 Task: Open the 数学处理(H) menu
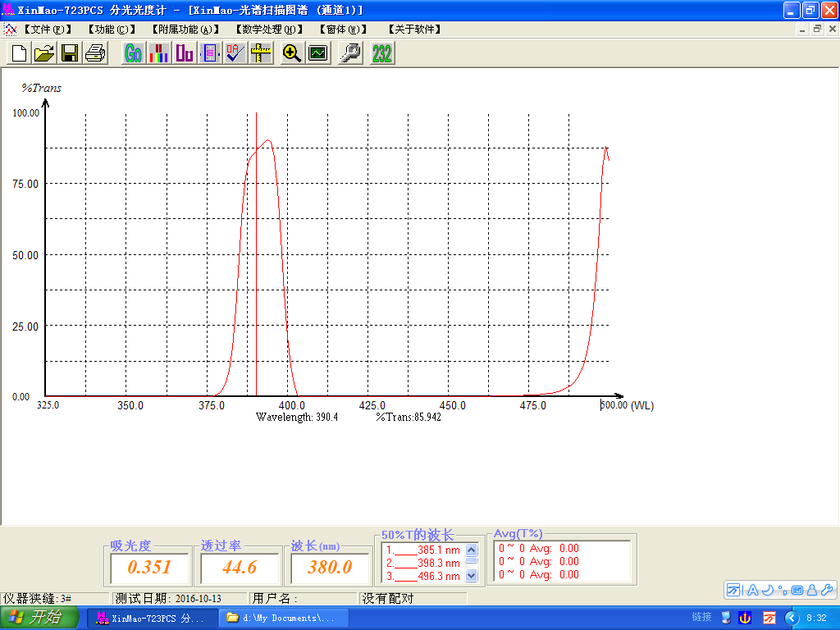(x=269, y=29)
